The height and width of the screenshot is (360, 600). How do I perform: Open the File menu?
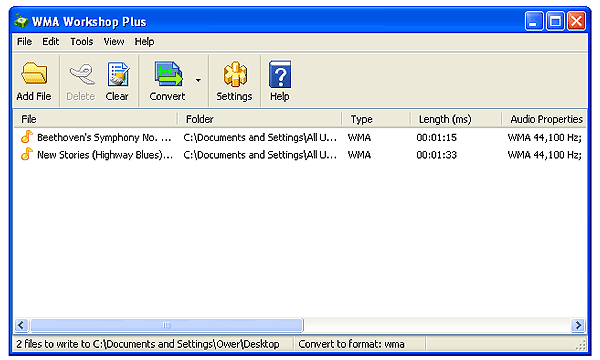coord(24,41)
